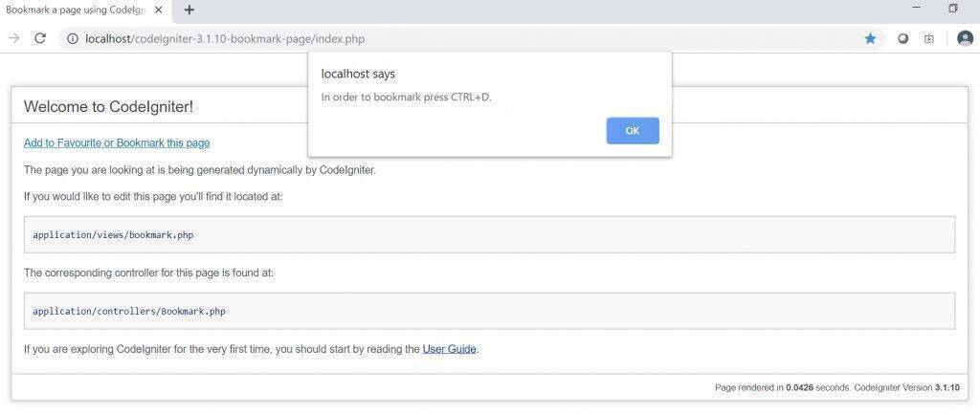Click the localhost says dialog title
980x415 pixels.
[x=358, y=74]
